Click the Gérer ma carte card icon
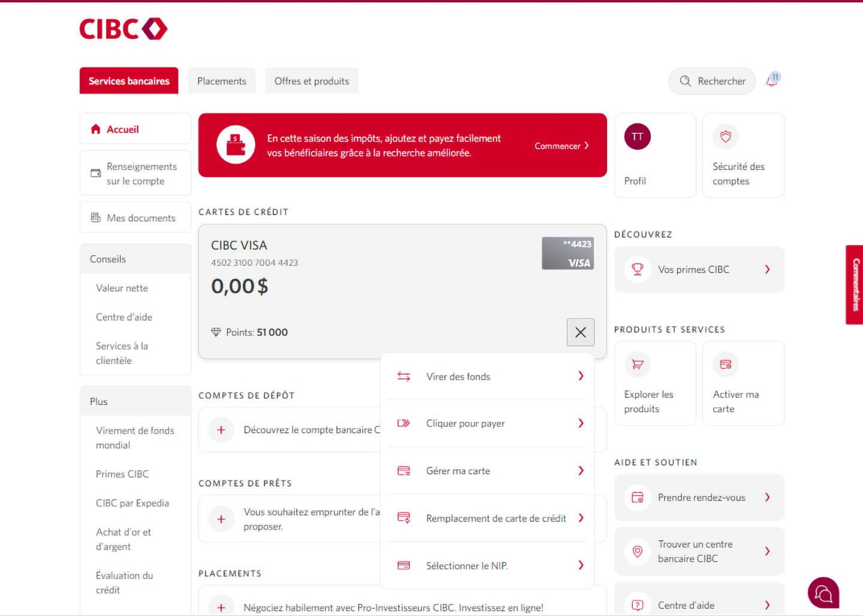This screenshot has width=863, height=616. point(404,471)
